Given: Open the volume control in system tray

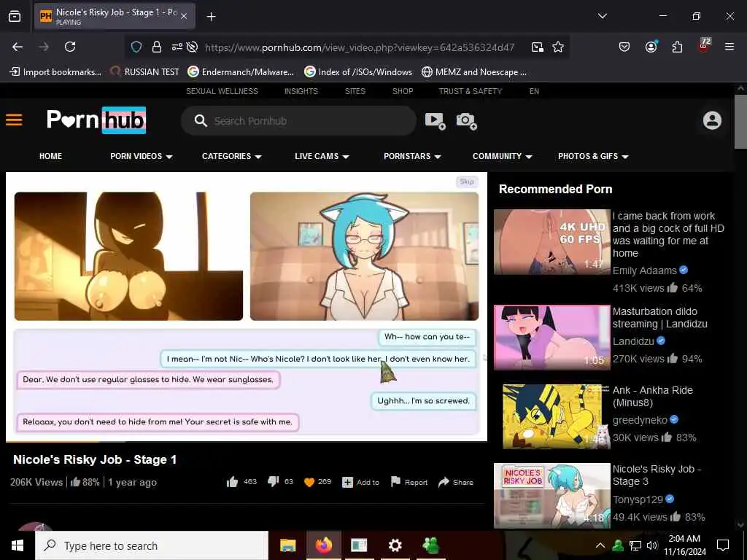Looking at the screenshot, I should click(x=651, y=545).
